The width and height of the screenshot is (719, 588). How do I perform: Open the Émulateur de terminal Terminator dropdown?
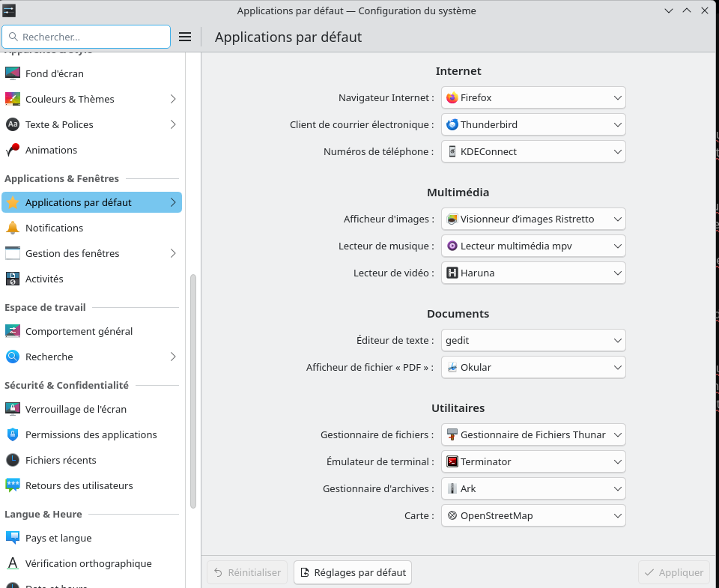(x=533, y=461)
